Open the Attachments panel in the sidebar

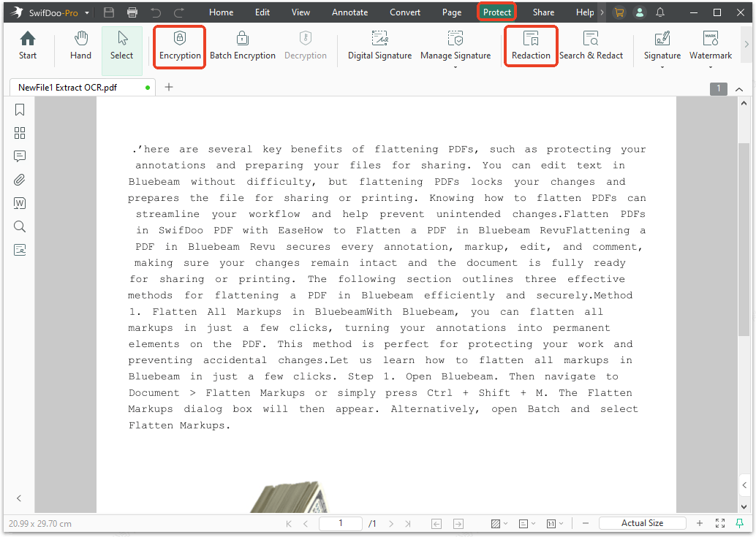pos(19,180)
